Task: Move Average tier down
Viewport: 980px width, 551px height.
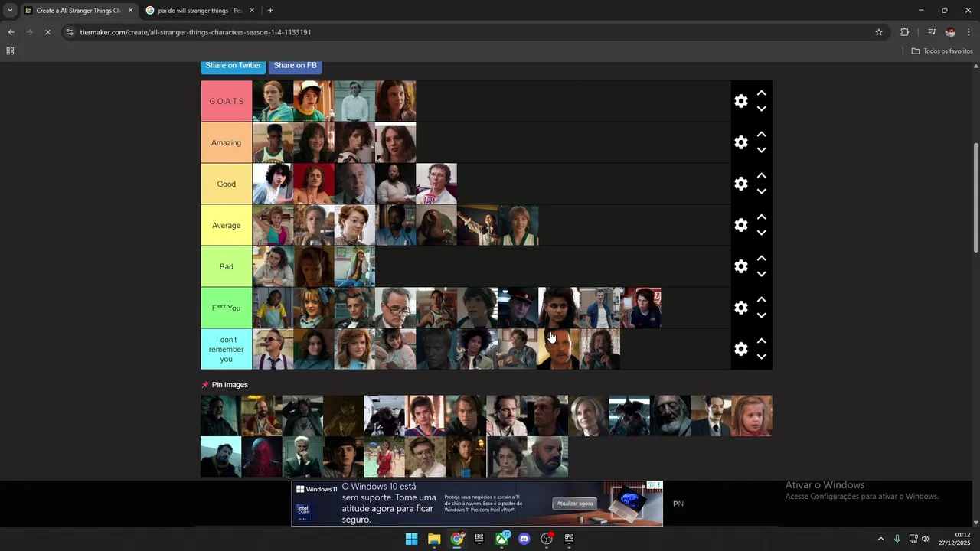Action: pos(761,233)
